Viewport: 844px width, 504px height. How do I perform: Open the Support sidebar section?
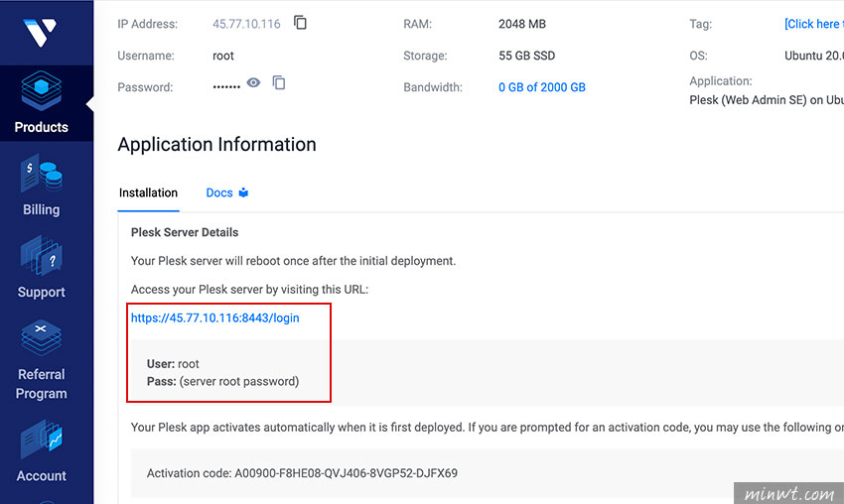point(42,267)
